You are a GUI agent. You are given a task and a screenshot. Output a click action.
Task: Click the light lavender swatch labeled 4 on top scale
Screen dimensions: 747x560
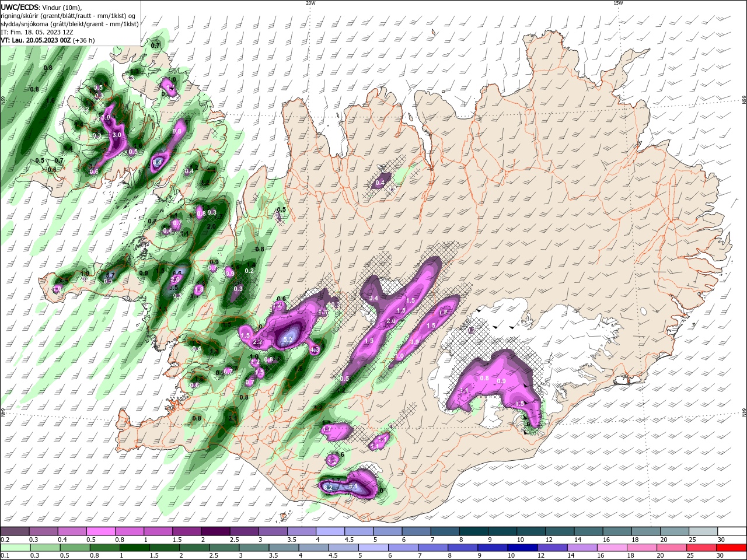coord(330,531)
